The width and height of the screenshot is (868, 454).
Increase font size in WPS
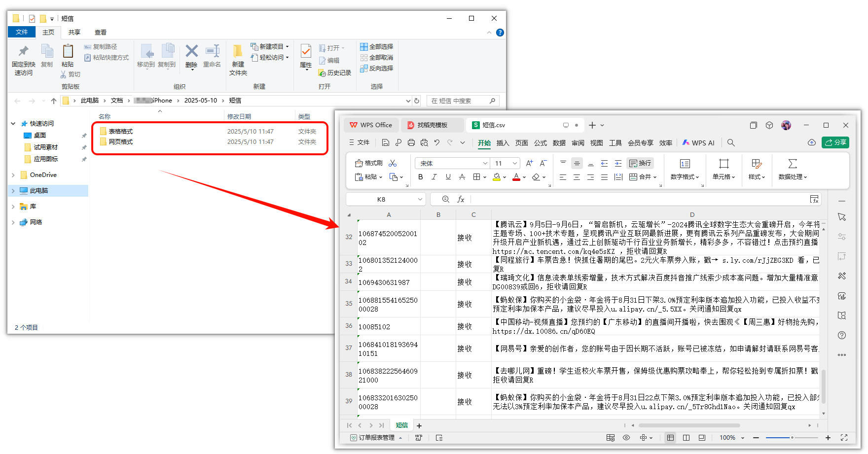tap(529, 163)
